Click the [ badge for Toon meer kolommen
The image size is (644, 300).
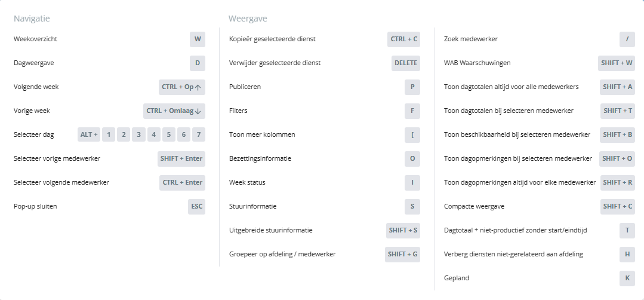coord(412,135)
